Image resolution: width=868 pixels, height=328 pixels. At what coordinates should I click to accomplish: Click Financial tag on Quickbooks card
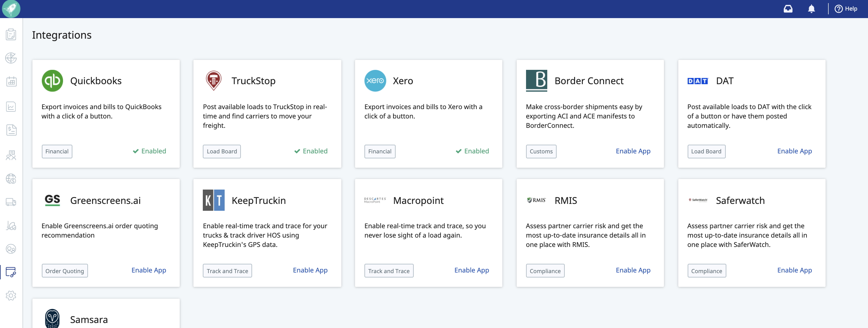tap(57, 152)
